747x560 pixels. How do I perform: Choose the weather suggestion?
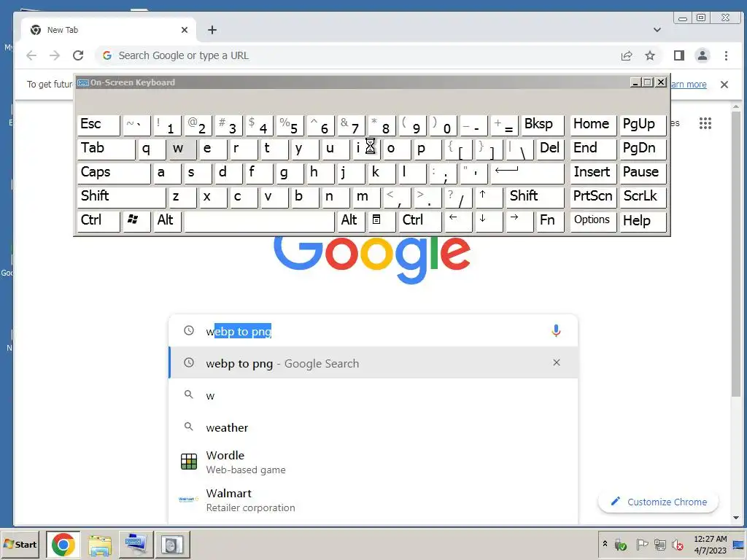coord(373,427)
